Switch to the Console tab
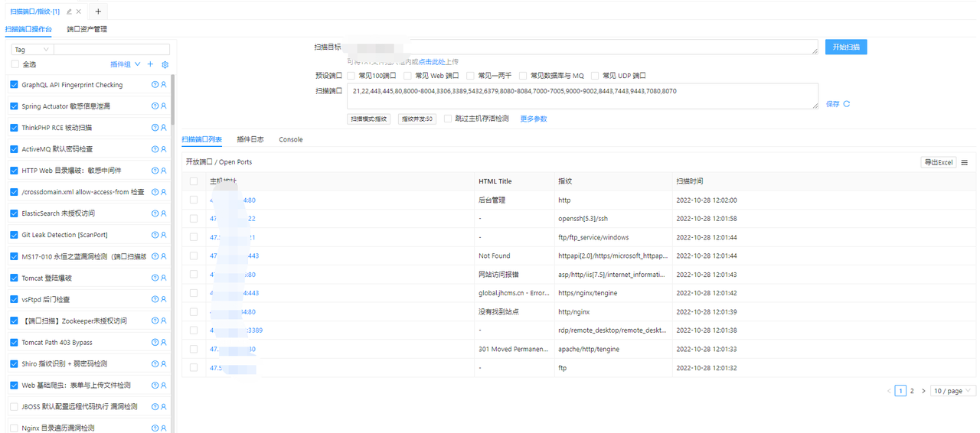 click(290, 139)
